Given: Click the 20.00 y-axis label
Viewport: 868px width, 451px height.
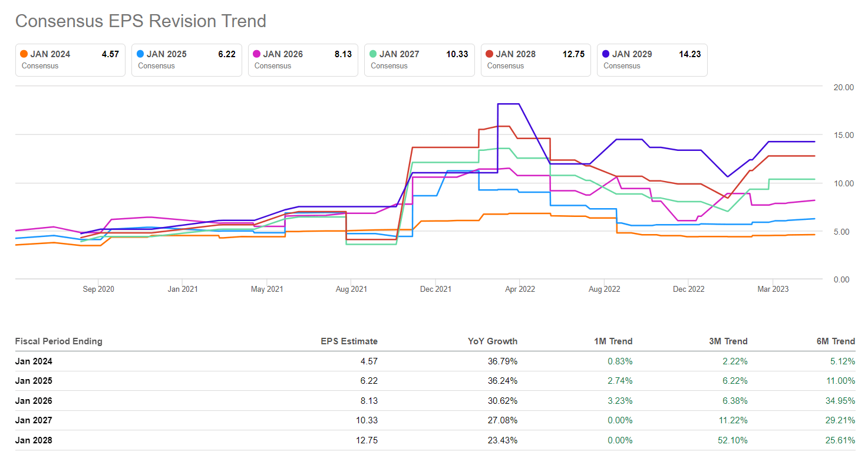Looking at the screenshot, I should point(843,87).
